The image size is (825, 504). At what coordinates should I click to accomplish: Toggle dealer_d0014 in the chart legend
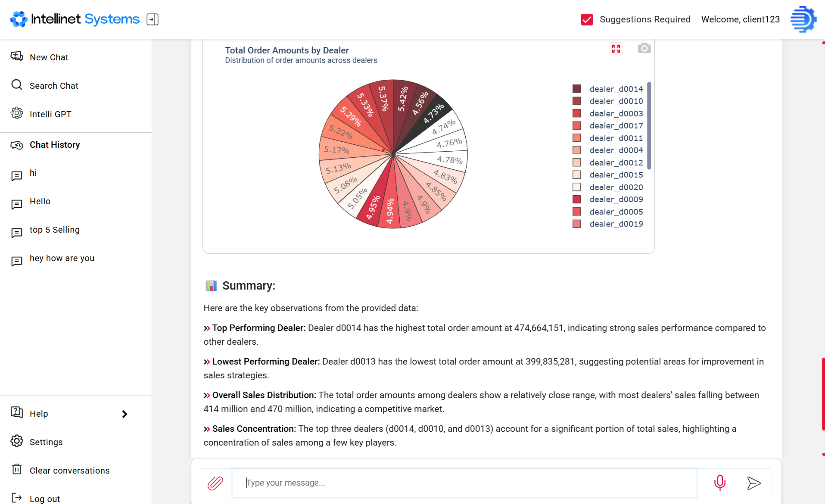(x=616, y=89)
